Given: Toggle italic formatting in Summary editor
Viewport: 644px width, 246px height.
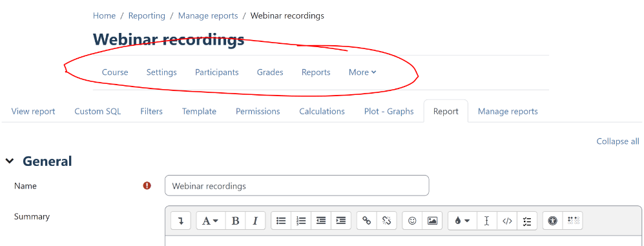Looking at the screenshot, I should coord(255,221).
